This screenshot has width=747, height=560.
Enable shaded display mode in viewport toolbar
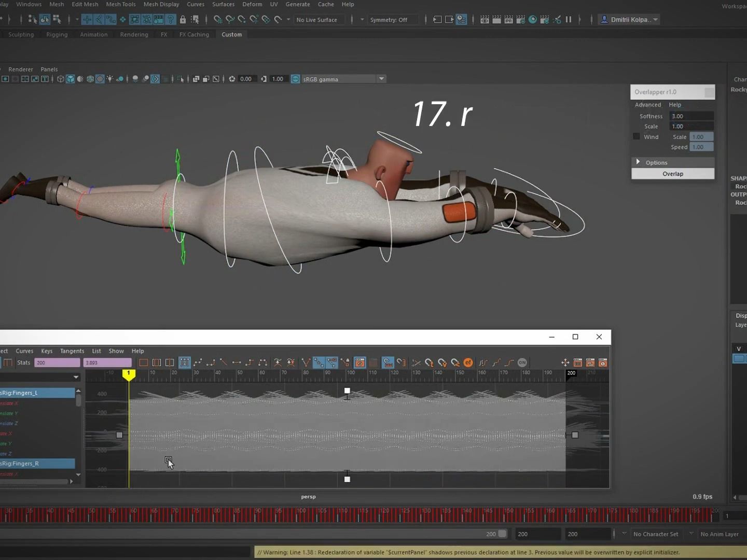point(71,79)
